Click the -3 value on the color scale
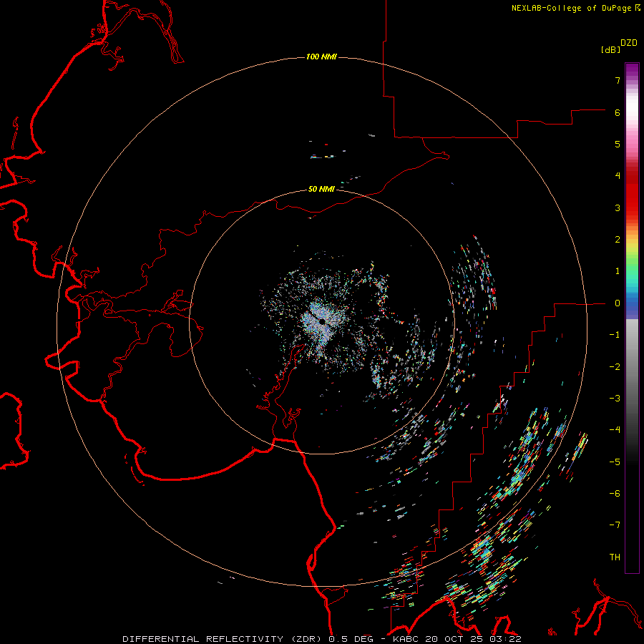644x644 pixels. point(615,399)
